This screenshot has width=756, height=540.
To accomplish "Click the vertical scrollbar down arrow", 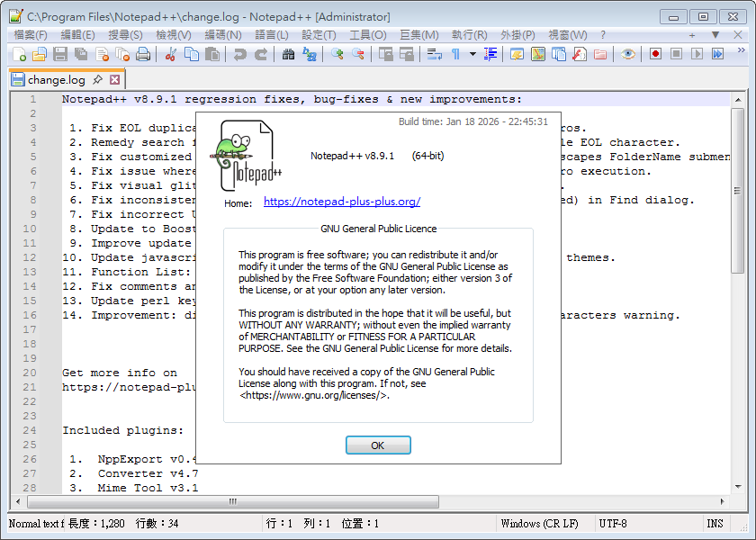I will coord(738,487).
